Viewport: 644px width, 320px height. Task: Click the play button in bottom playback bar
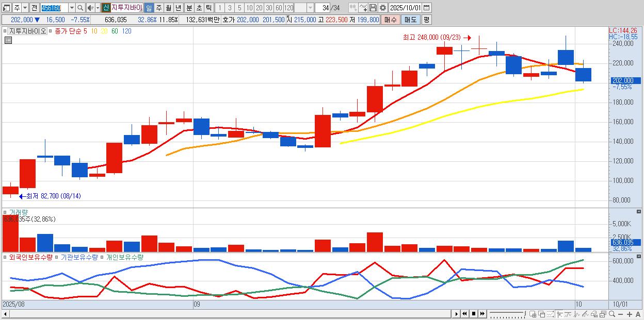coord(457,314)
